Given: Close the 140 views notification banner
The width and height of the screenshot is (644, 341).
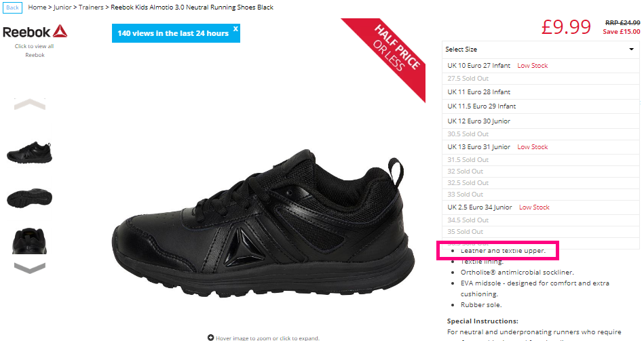Looking at the screenshot, I should click(x=235, y=28).
